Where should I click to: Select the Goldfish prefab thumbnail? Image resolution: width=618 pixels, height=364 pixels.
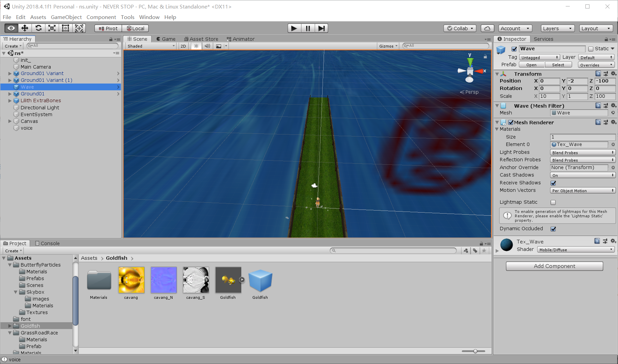[260, 280]
